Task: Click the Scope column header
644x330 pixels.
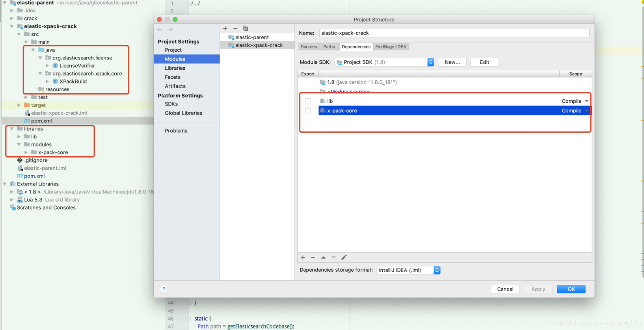Action: 575,74
